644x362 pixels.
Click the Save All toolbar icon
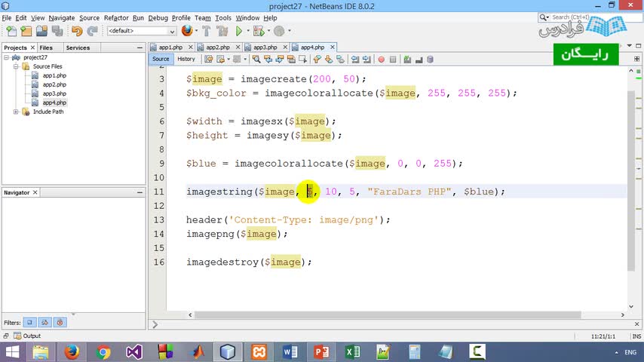coord(57,31)
